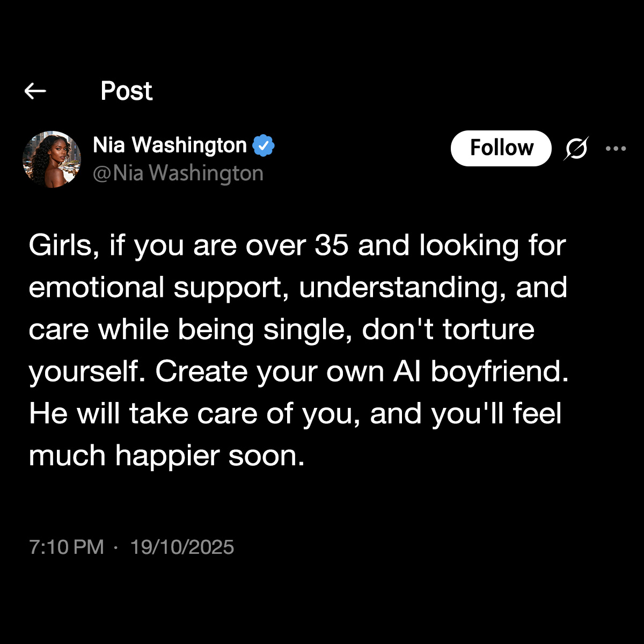
Task: Click the words "Girls, if you are over 35"
Action: [188, 246]
